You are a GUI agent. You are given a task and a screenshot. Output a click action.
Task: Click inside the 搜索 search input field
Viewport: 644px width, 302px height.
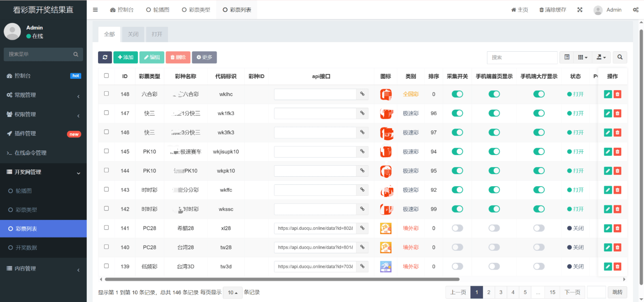click(x=522, y=57)
